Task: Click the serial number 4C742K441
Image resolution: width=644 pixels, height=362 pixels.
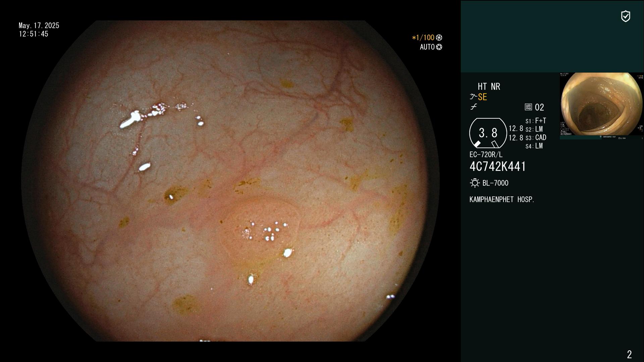Action: click(x=498, y=167)
